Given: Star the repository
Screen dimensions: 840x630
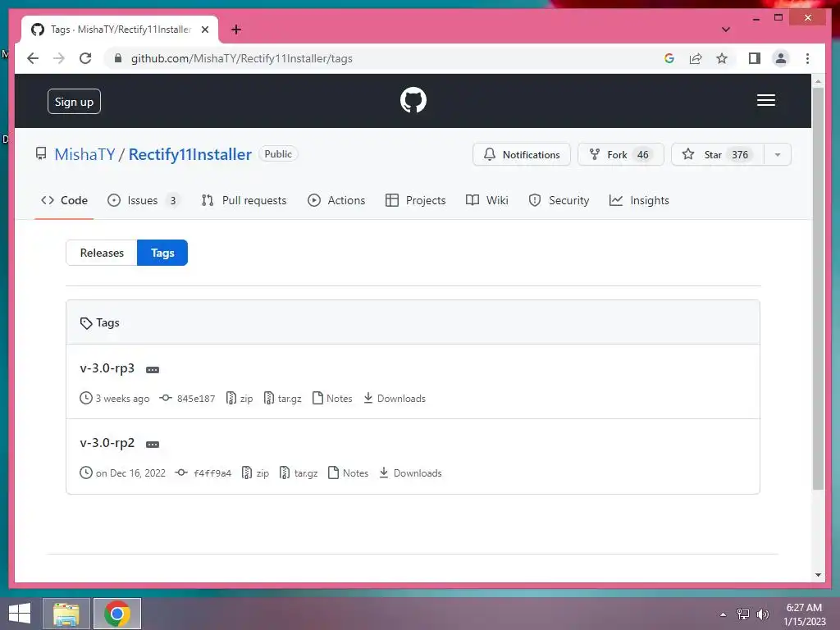Looking at the screenshot, I should [x=717, y=155].
